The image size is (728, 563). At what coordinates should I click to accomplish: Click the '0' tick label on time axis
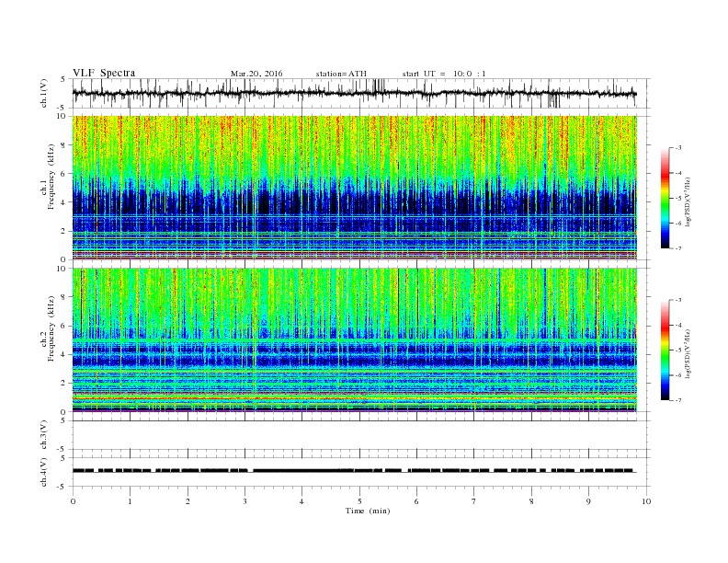point(73,501)
